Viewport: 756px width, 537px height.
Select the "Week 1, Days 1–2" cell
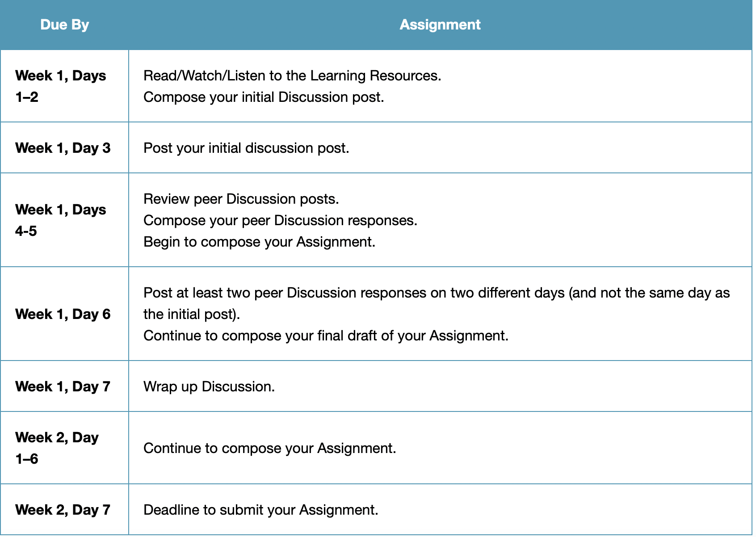pyautogui.click(x=64, y=86)
